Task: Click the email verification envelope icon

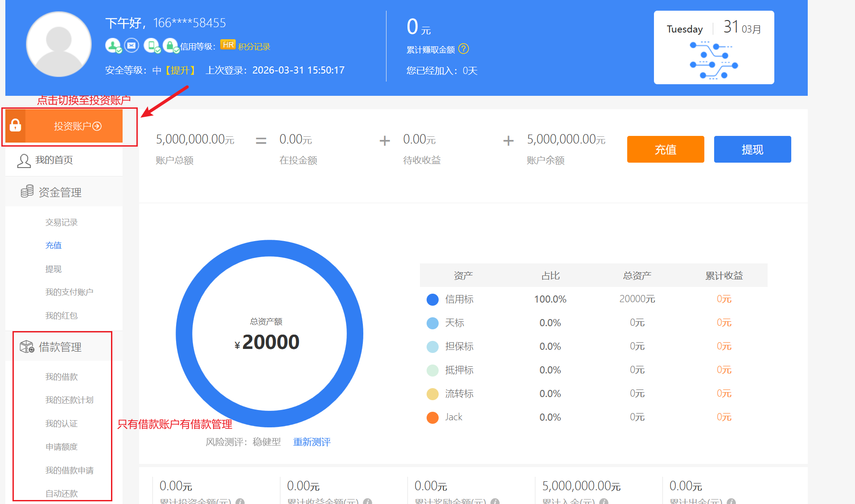Action: click(x=132, y=45)
